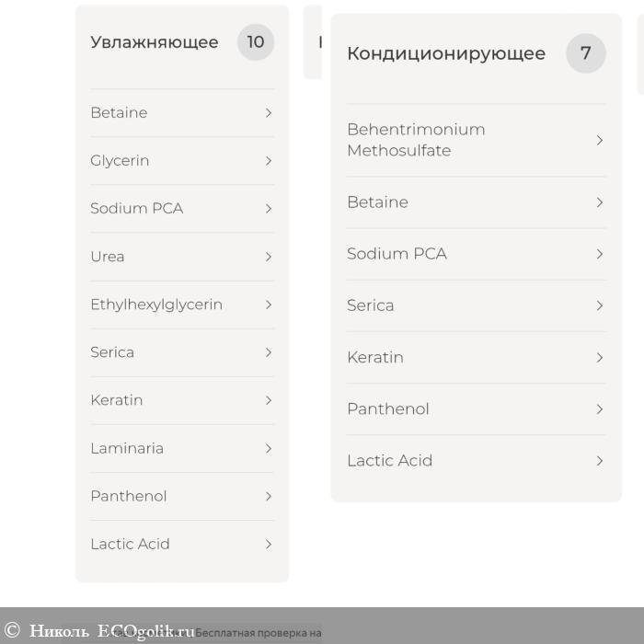Click Lactic Acid chevron in Кондиционирующее list
Viewport: 644px width, 644px height.
(600, 460)
